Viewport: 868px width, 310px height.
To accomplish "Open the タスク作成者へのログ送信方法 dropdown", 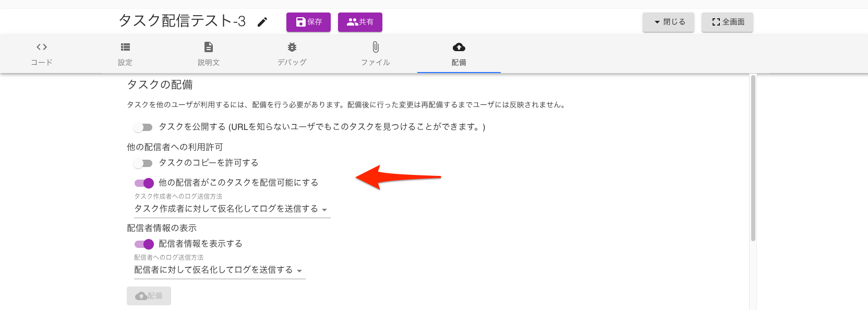I will pos(232,209).
